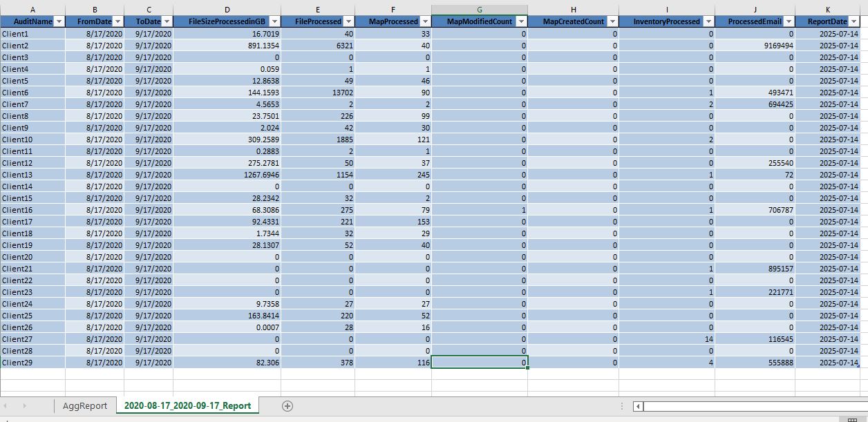Click MapProcessed value 153

pos(393,222)
